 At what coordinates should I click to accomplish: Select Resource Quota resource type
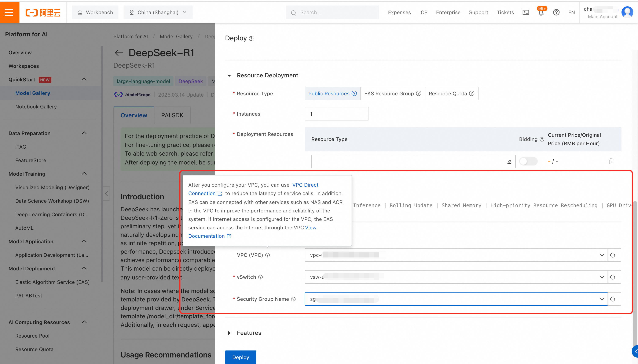tap(451, 93)
